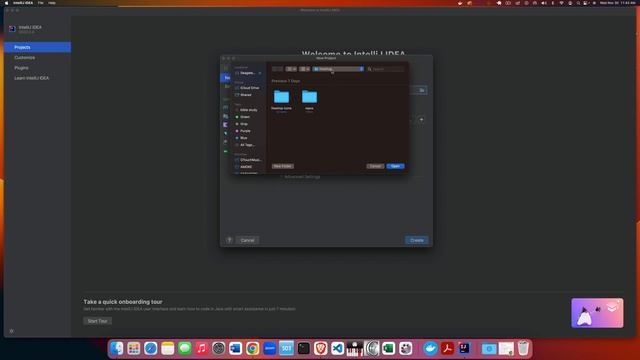Select the Kotlin generator icon in New Project list

point(225,124)
